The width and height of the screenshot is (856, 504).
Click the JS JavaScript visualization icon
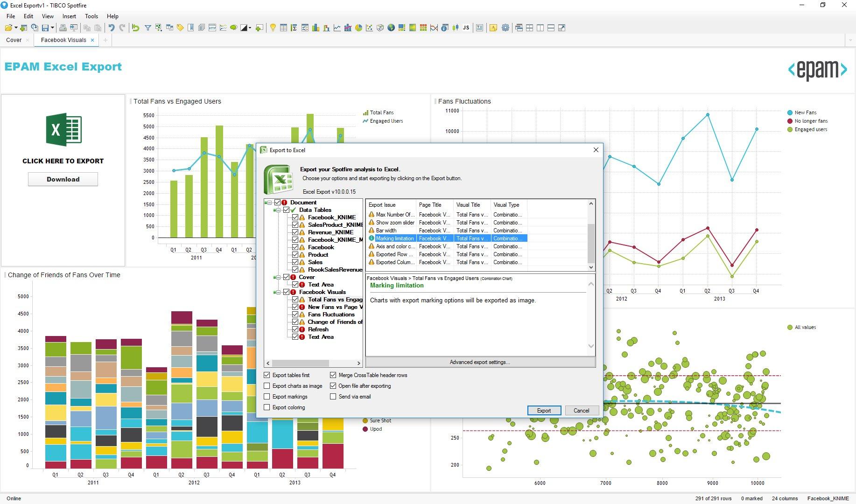click(466, 28)
